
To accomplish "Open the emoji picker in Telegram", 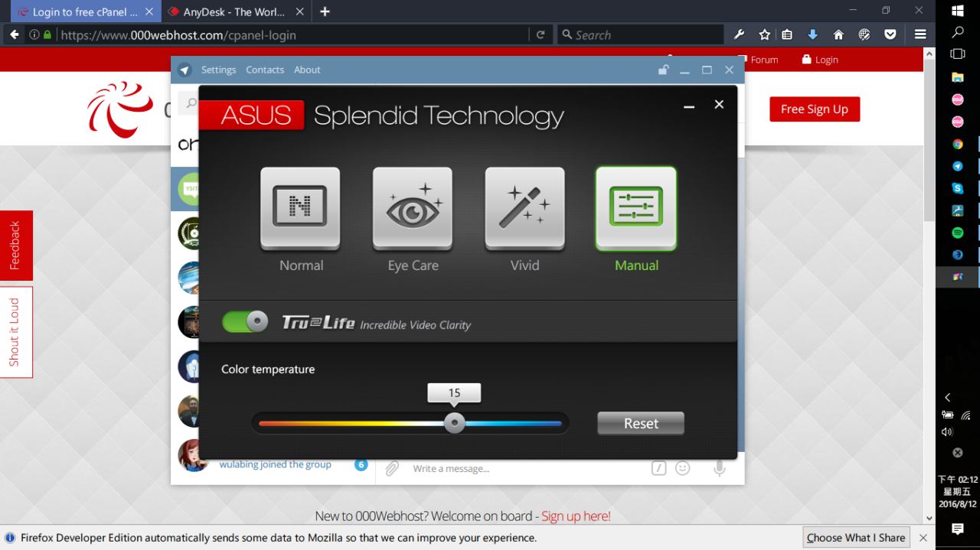I will (x=682, y=468).
